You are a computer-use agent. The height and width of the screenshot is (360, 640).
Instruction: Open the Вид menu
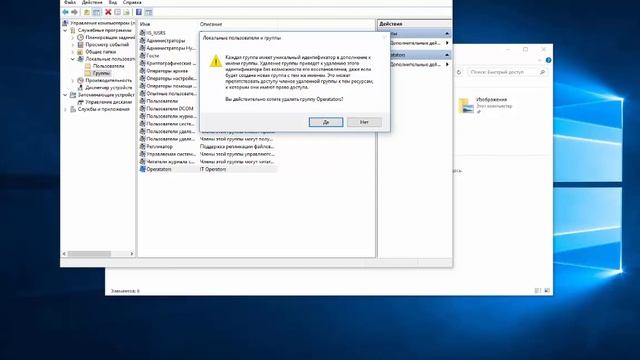[x=113, y=2]
